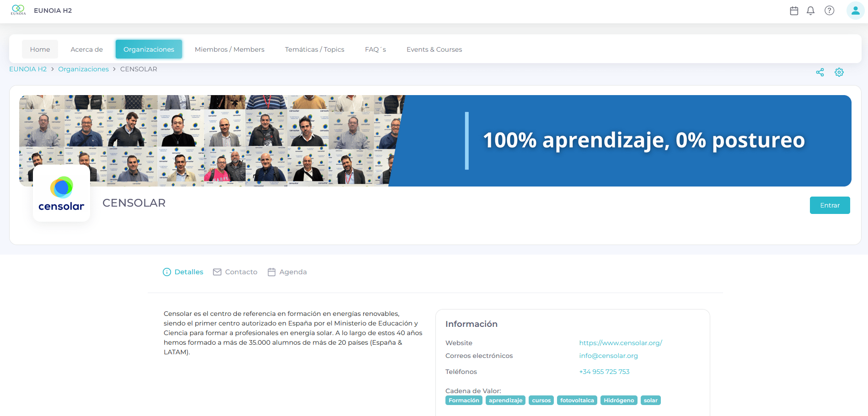Click Organizaciones breadcrumb link

click(x=83, y=69)
